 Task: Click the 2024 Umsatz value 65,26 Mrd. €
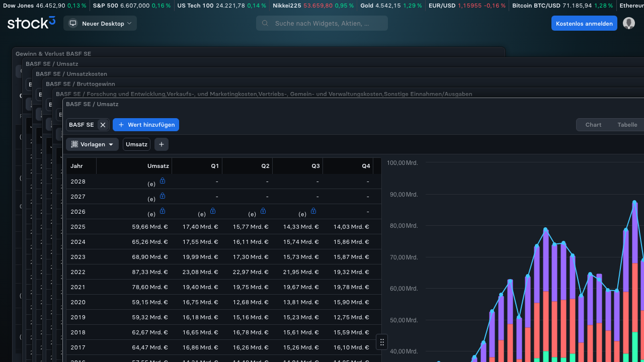click(150, 242)
